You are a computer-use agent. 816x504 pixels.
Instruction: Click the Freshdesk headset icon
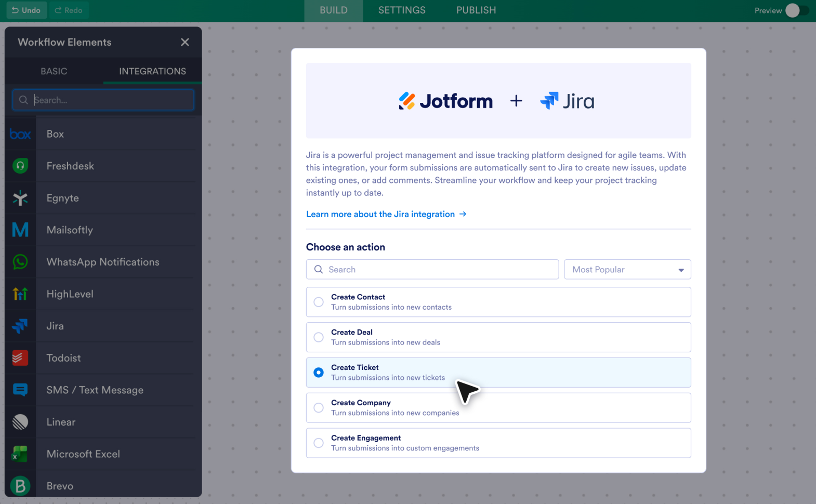click(x=20, y=166)
